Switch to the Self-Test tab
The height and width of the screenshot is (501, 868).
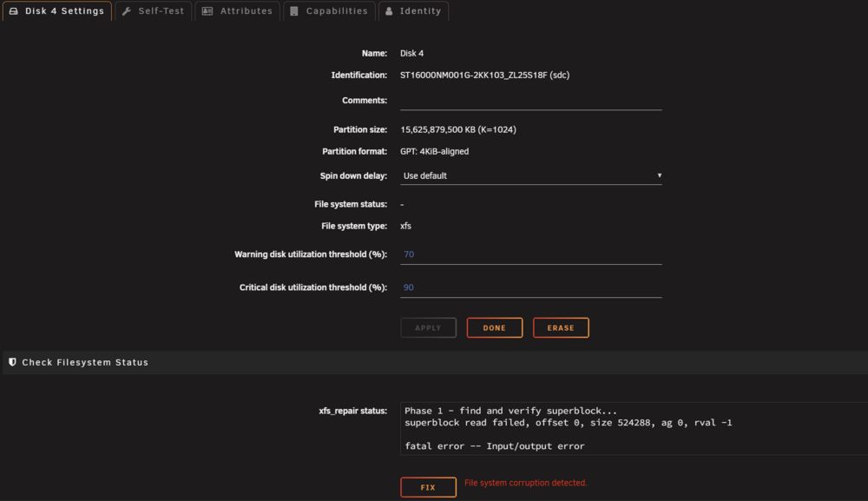tap(154, 11)
